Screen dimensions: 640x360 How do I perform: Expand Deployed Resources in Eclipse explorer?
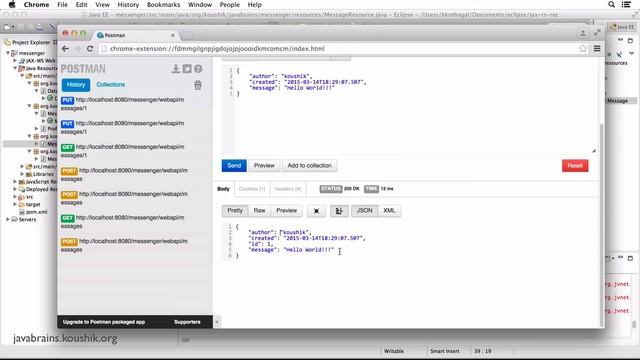[15, 189]
